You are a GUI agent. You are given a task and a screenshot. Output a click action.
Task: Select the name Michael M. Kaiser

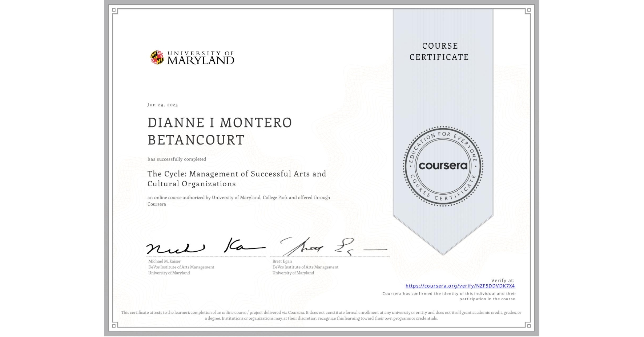[164, 261]
